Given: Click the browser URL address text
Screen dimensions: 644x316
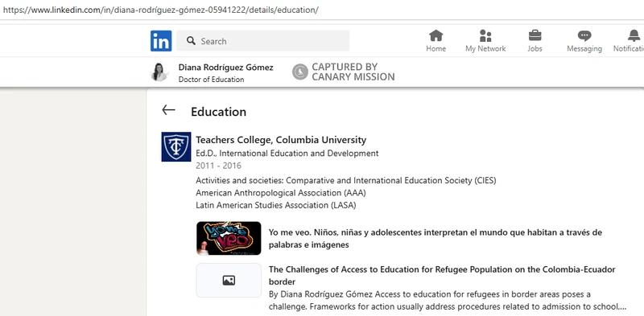Looking at the screenshot, I should 160,10.
